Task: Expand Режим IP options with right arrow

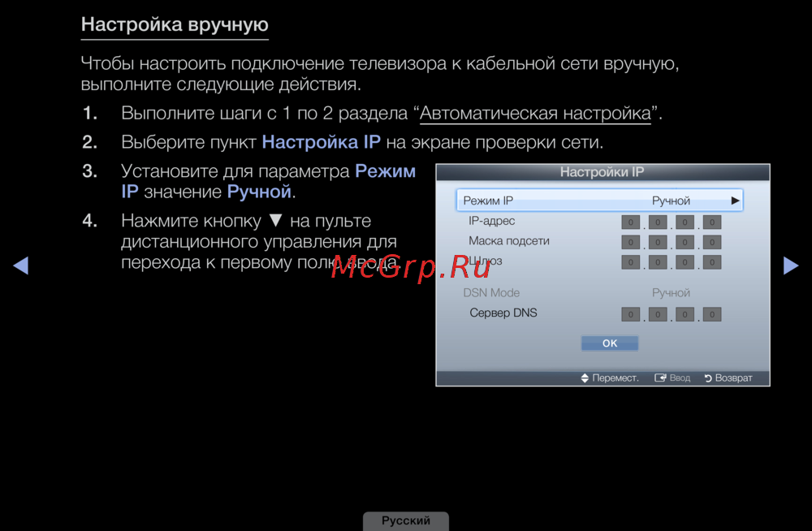Action: (x=735, y=201)
